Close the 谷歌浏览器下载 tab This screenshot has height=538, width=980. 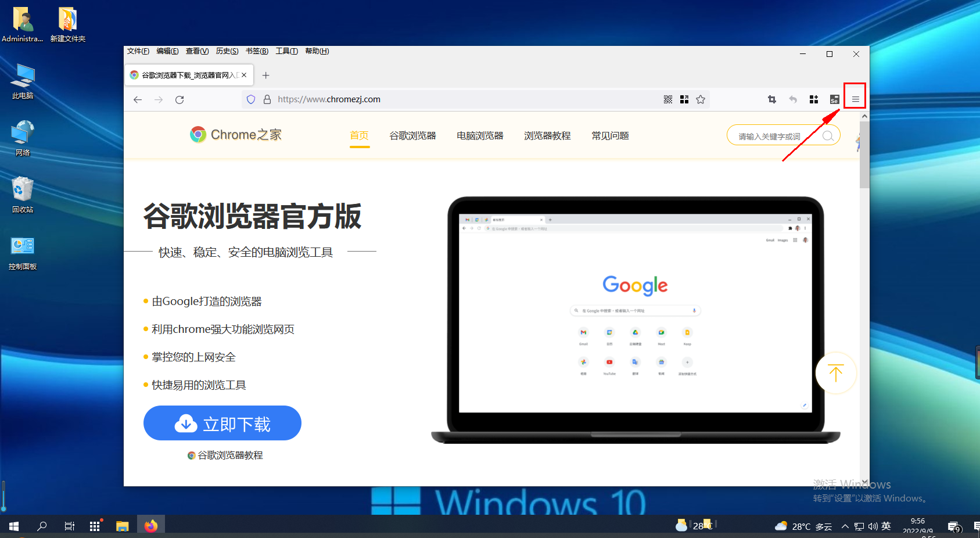(x=244, y=75)
